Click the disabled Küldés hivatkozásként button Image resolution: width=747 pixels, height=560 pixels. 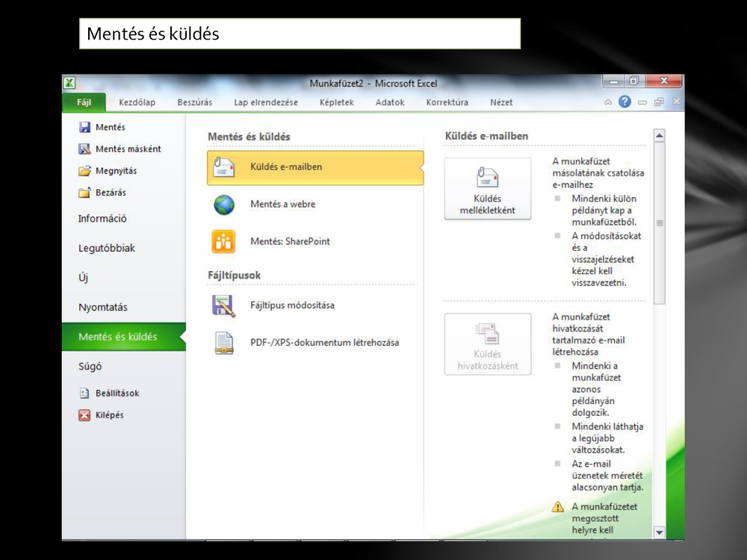coord(487,344)
